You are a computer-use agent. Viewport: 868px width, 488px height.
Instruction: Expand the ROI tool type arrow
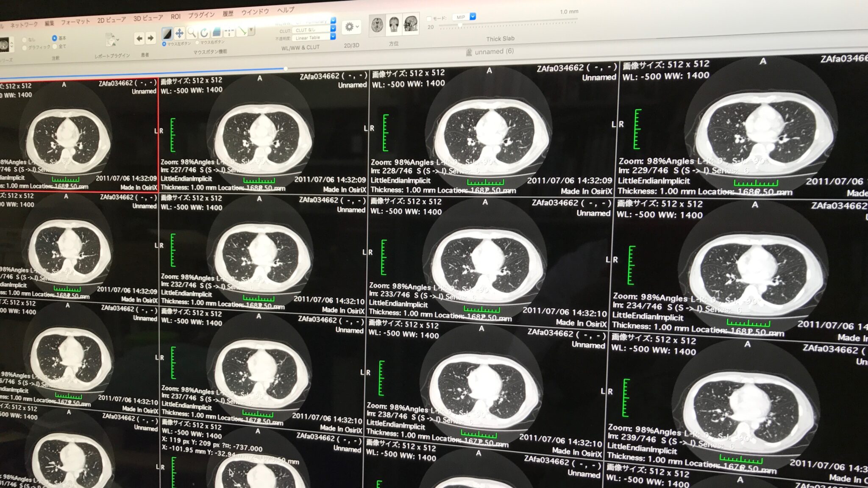pos(251,30)
